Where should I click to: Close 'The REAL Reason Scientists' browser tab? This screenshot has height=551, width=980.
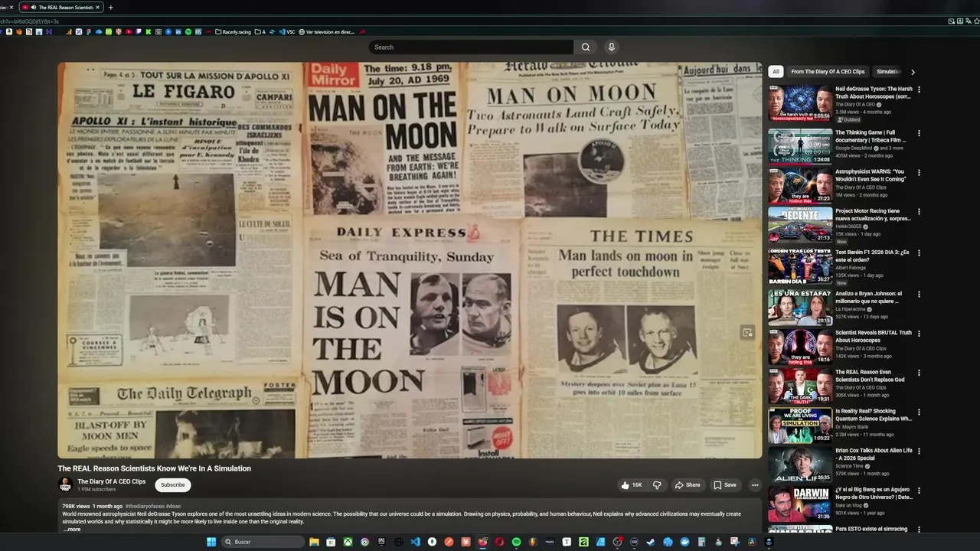click(x=99, y=8)
